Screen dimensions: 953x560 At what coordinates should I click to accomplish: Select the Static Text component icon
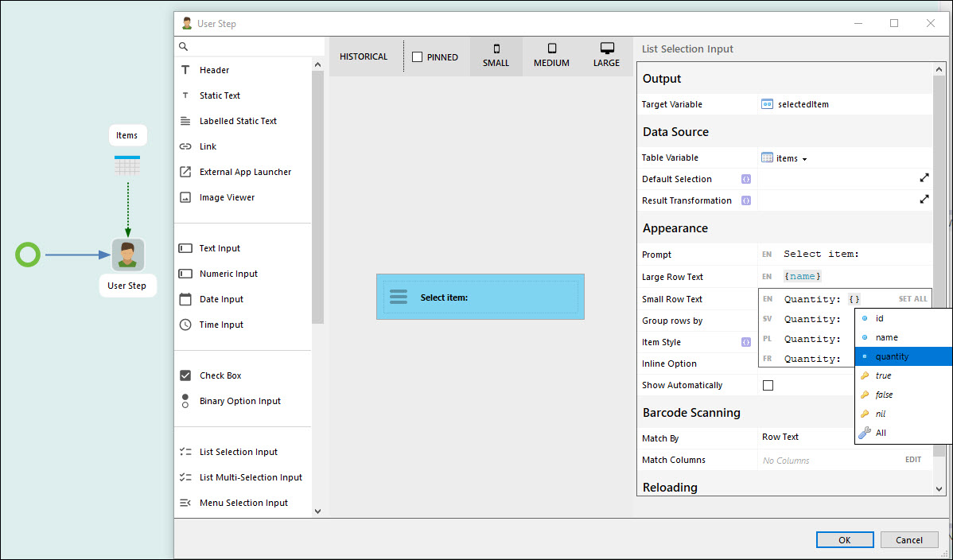click(185, 95)
